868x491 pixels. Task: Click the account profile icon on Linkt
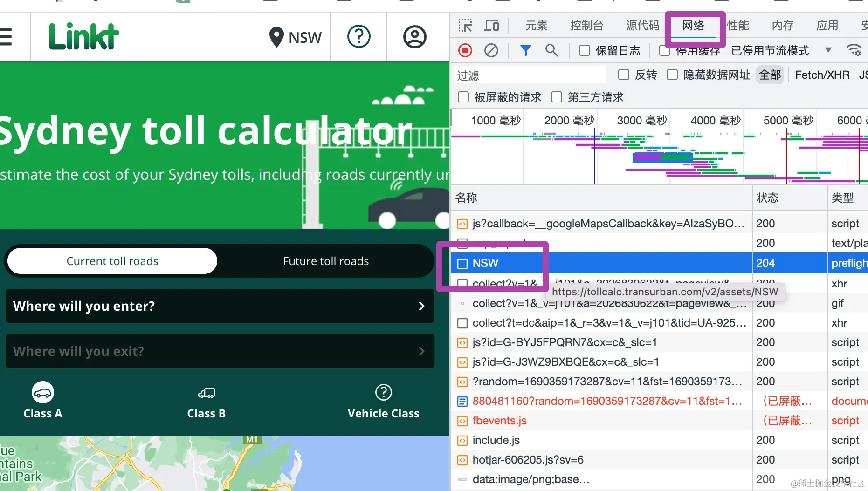pyautogui.click(x=414, y=37)
